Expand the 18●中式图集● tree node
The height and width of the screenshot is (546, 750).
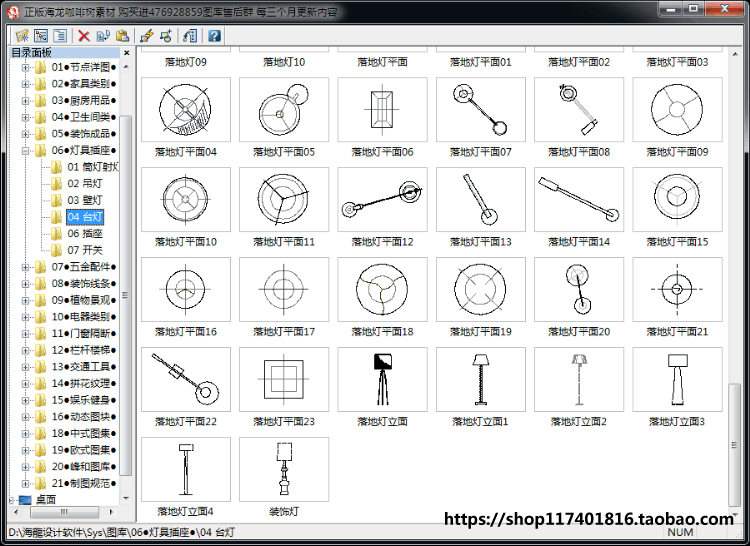pos(25,434)
